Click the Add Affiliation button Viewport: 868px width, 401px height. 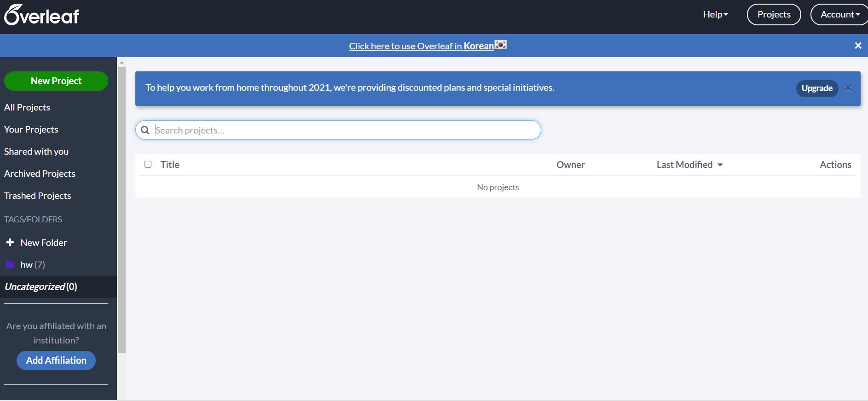point(56,360)
